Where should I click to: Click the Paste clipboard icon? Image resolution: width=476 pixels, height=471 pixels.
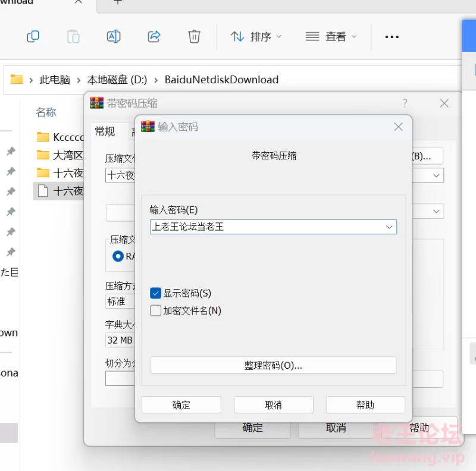tap(73, 37)
